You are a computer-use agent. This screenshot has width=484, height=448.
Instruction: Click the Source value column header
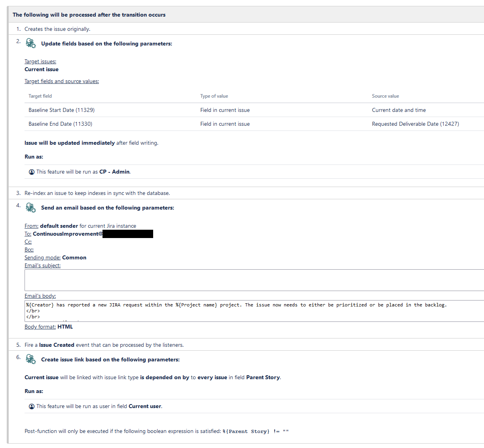coord(385,96)
